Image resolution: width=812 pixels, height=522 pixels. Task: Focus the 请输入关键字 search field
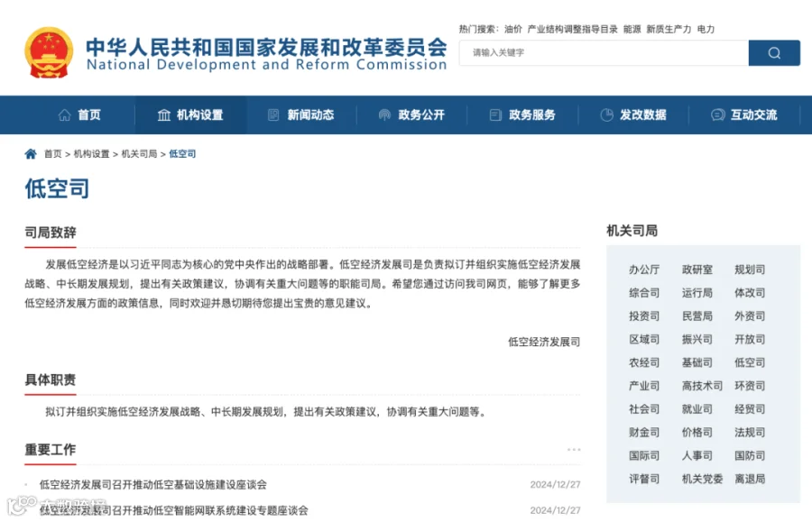click(x=604, y=53)
